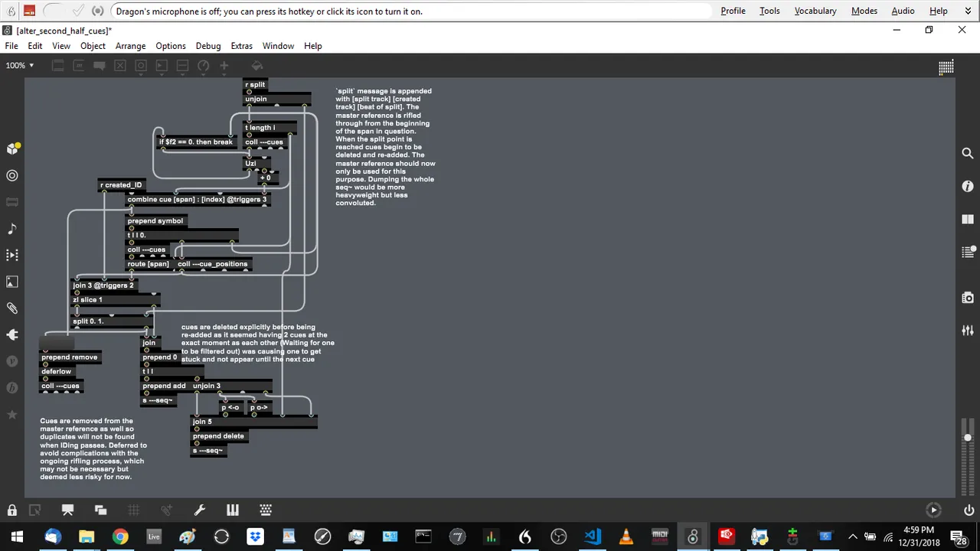Screen dimensions: 980x551
Task: Open VLC media player from the taskbar
Action: pyautogui.click(x=626, y=536)
